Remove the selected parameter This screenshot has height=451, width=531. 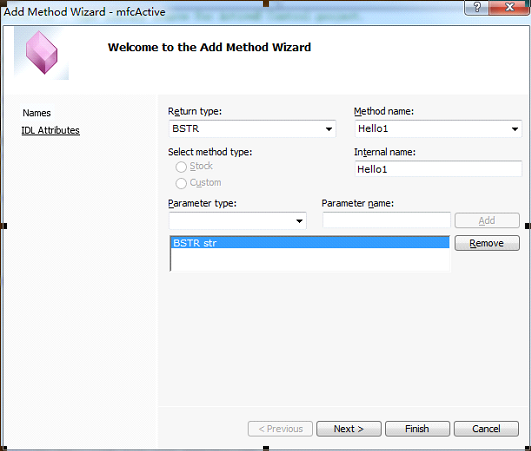click(x=487, y=243)
